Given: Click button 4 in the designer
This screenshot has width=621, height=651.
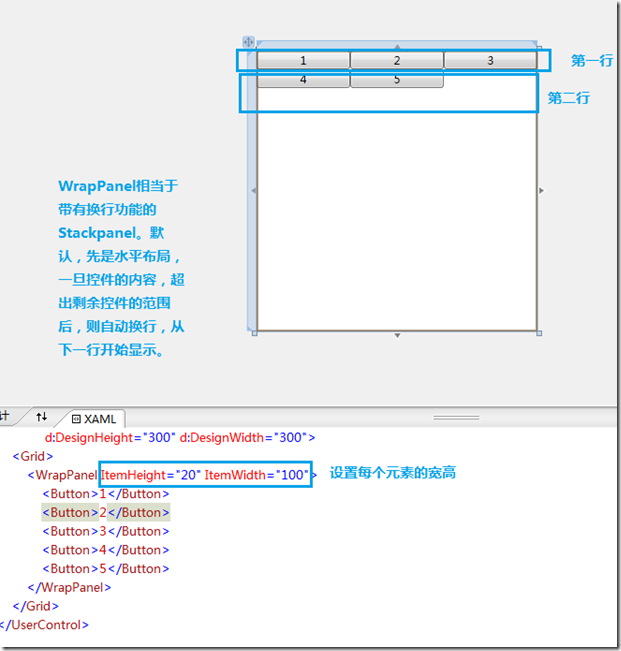Looking at the screenshot, I should tap(303, 80).
